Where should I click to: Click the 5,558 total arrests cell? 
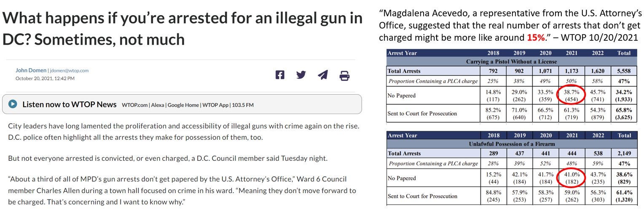click(623, 71)
